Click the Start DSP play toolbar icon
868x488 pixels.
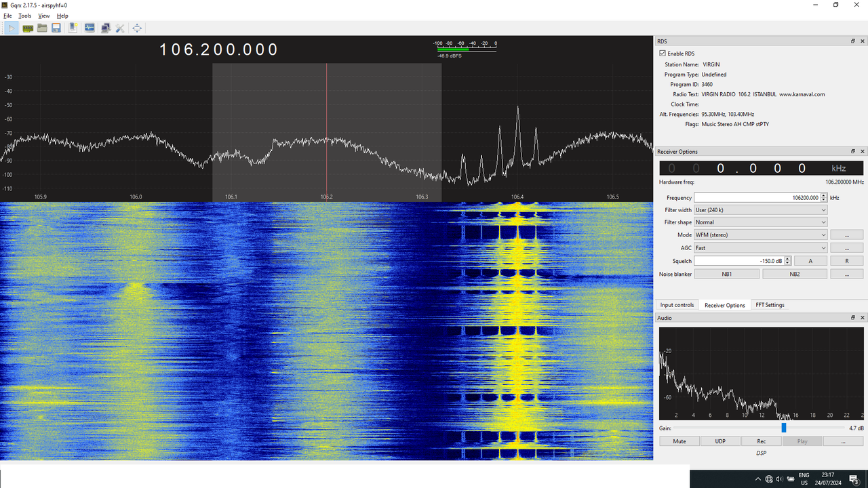coord(12,28)
